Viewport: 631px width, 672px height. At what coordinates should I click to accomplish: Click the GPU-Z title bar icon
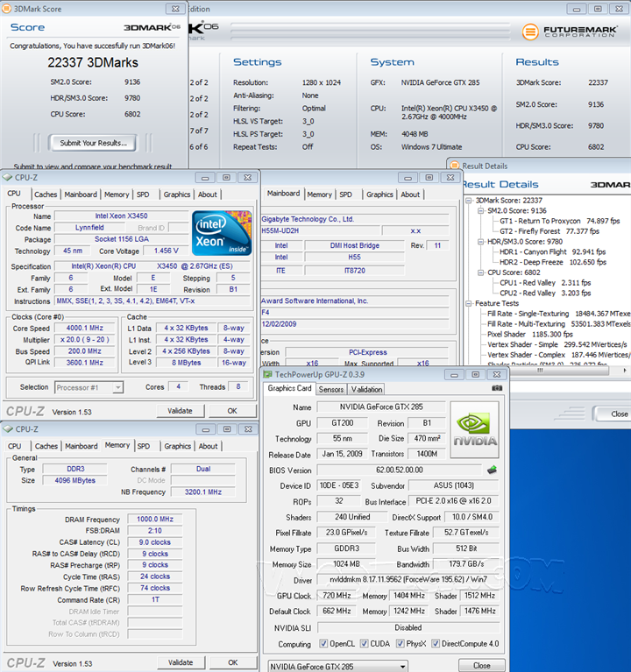pyautogui.click(x=267, y=374)
